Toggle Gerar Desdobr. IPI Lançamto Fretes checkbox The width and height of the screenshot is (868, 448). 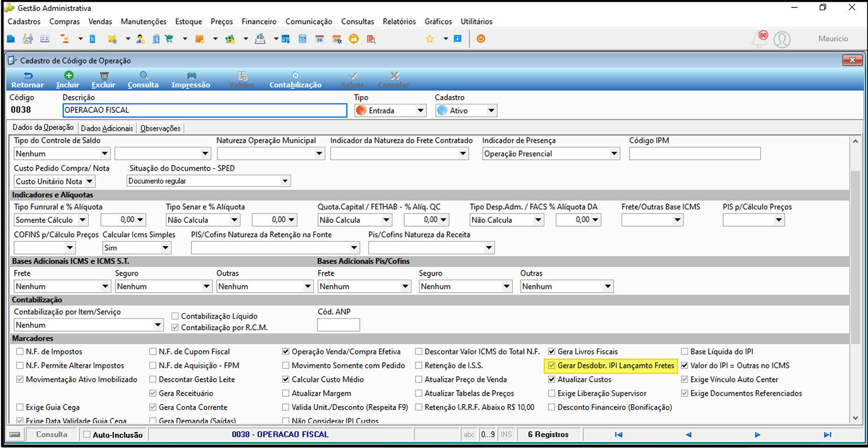pyautogui.click(x=551, y=366)
